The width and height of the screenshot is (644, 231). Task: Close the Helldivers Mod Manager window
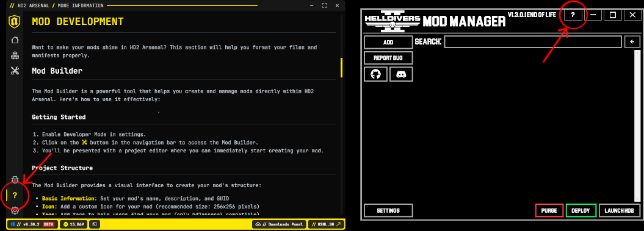click(x=632, y=15)
